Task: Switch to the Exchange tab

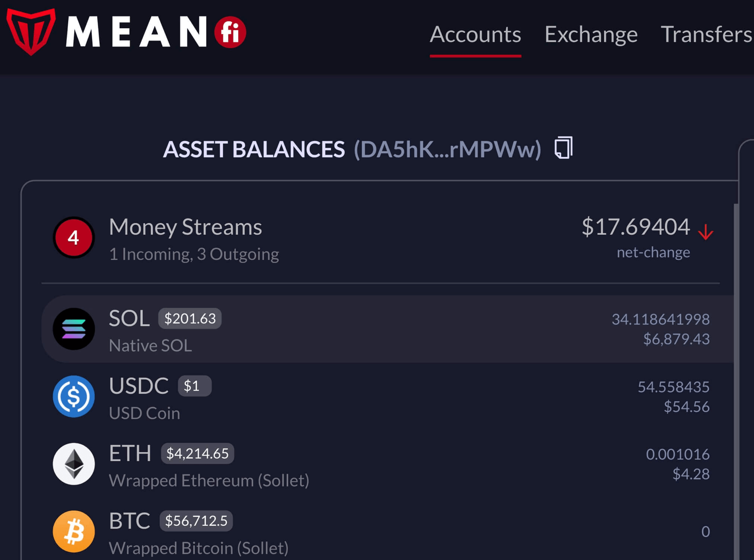Action: (591, 34)
